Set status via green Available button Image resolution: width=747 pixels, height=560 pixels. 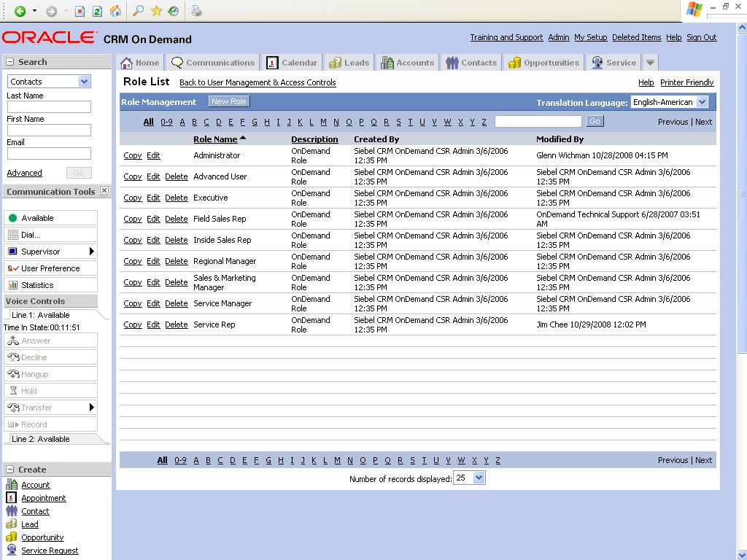tap(50, 218)
